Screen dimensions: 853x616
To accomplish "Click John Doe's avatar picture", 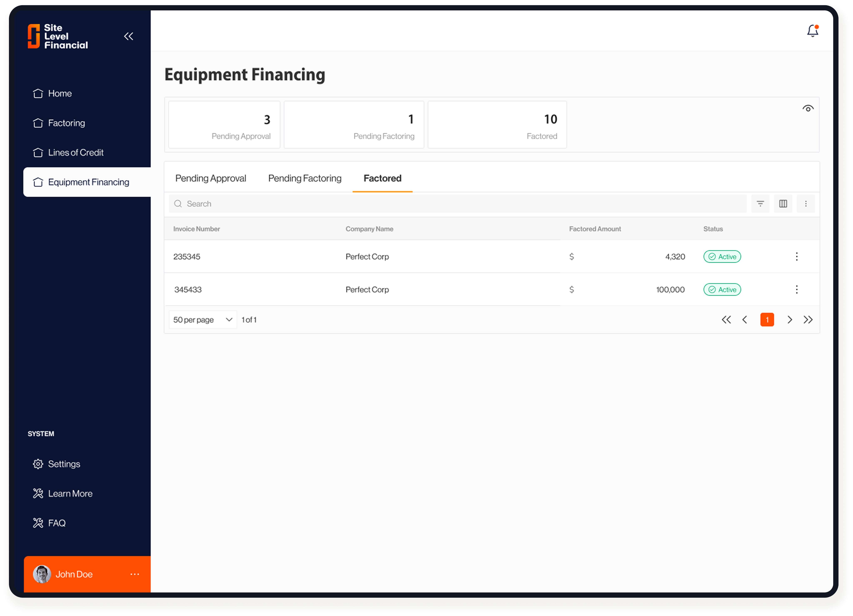I will 42,574.
